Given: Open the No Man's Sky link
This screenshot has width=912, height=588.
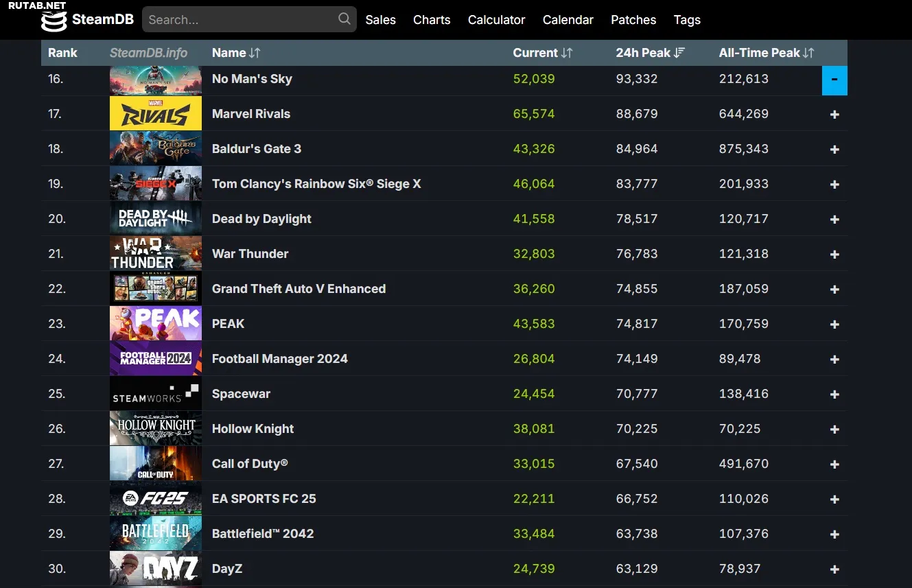Looking at the screenshot, I should tap(252, 79).
